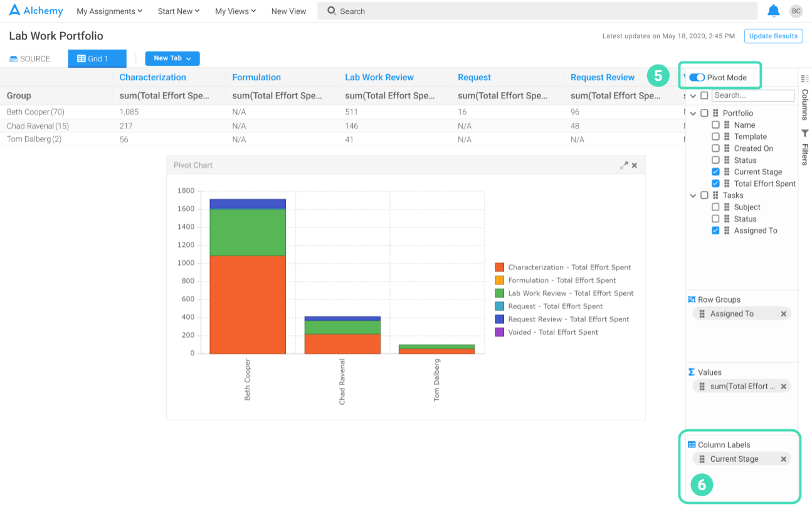Click New View menu item
The image size is (812, 507).
pos(288,11)
